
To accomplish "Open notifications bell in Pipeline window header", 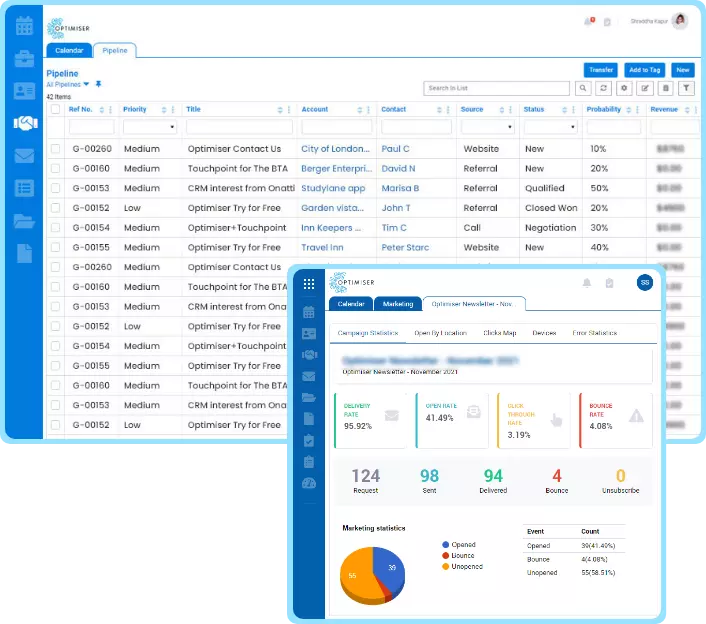I will pyautogui.click(x=589, y=21).
